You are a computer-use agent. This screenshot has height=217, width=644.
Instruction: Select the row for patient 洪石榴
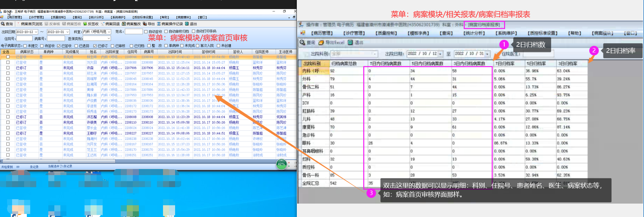[148, 117]
